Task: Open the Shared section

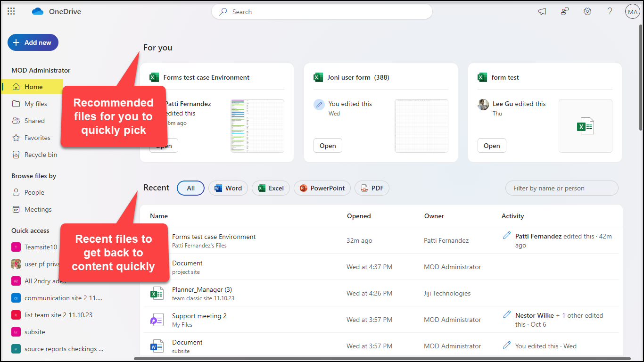Action: click(34, 121)
